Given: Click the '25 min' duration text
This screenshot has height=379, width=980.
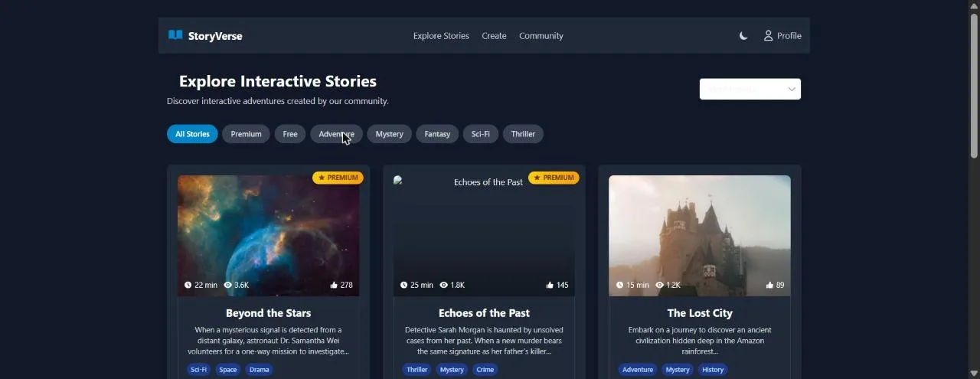Looking at the screenshot, I should 422,285.
